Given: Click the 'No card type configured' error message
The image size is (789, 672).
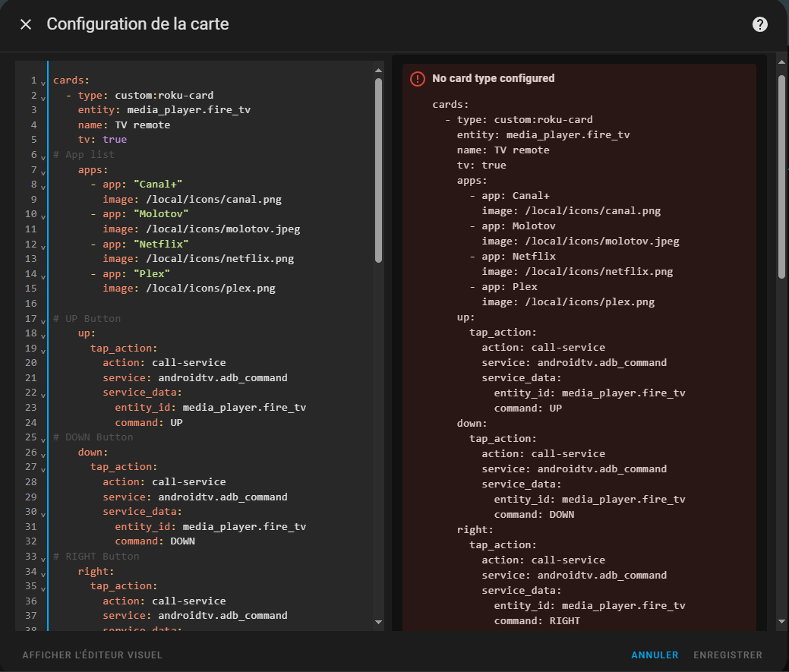Looking at the screenshot, I should pyautogui.click(x=493, y=78).
